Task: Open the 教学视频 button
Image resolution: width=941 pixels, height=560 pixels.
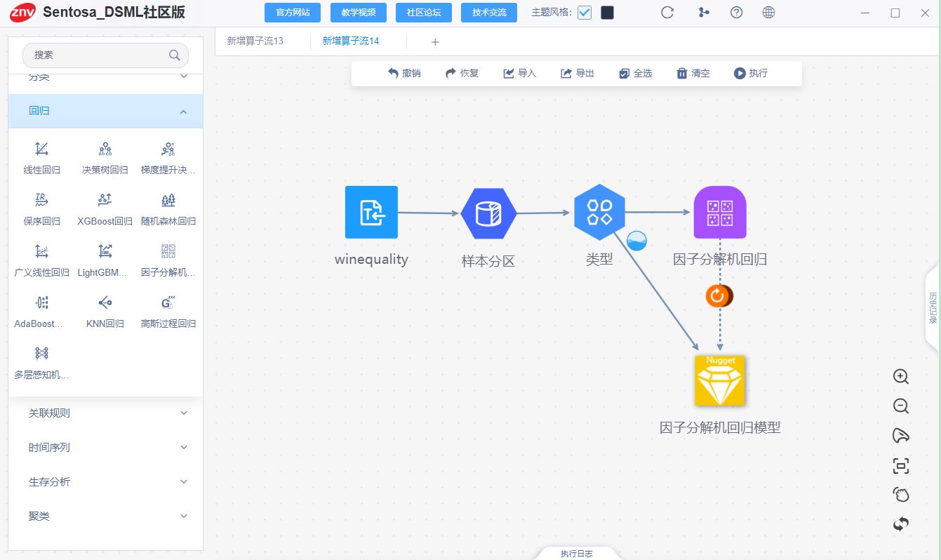Action: tap(359, 13)
